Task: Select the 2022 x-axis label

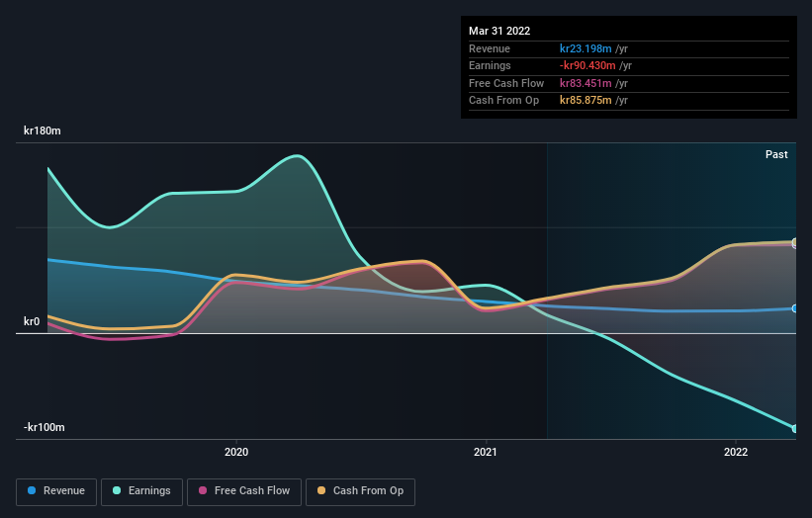Action: [736, 452]
